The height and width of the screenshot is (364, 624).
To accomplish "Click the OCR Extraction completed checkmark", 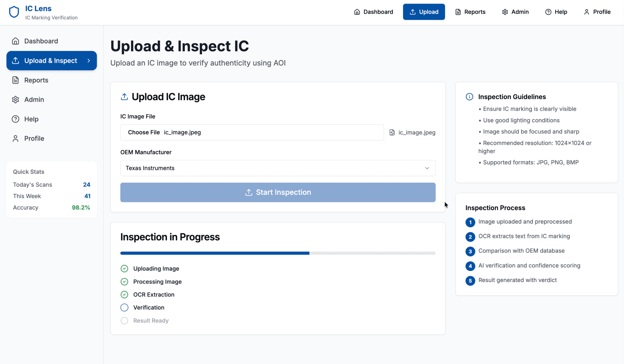I will pos(124,294).
